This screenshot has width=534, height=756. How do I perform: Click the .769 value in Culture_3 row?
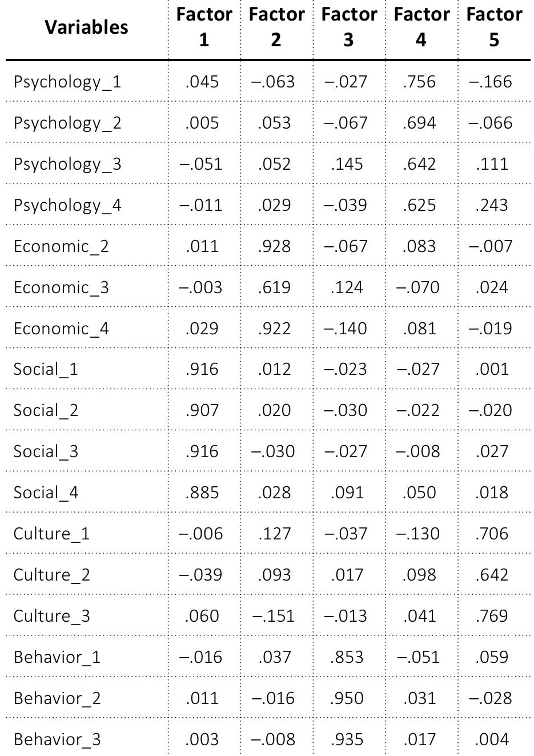pos(492,616)
